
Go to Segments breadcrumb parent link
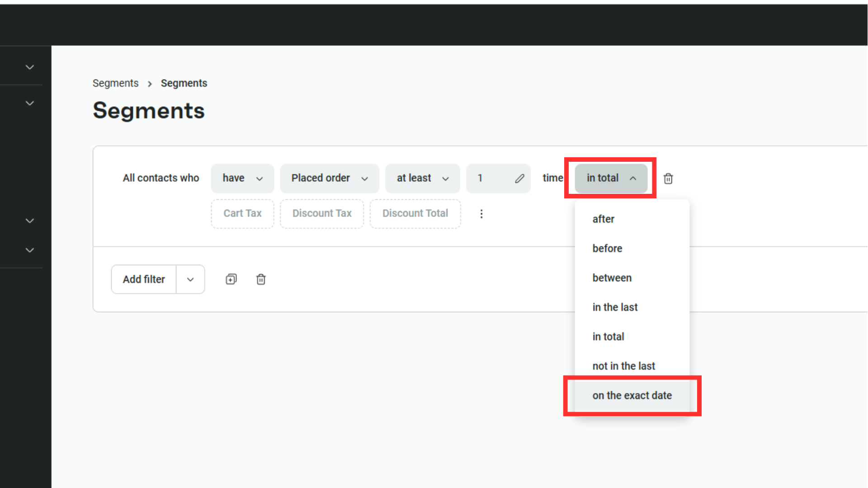(115, 83)
